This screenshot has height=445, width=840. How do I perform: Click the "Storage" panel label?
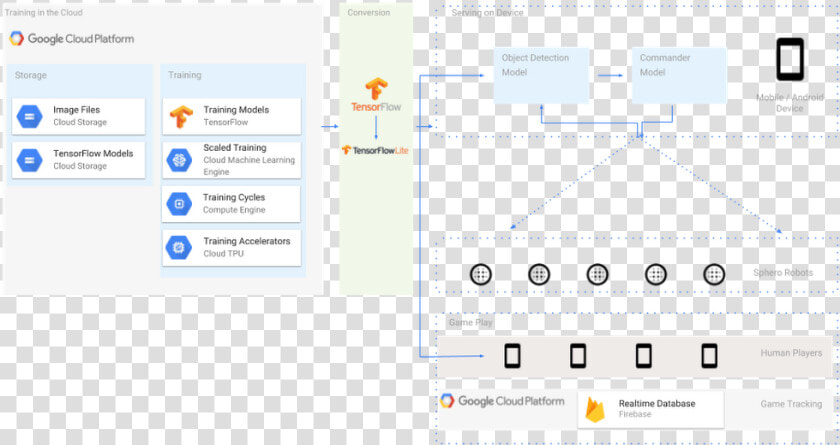(31, 75)
